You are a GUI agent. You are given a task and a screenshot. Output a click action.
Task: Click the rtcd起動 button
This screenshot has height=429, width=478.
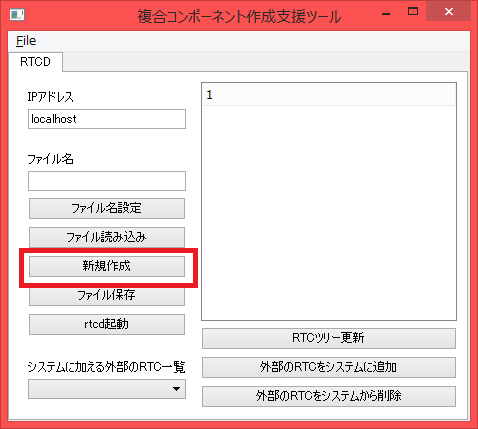click(107, 324)
